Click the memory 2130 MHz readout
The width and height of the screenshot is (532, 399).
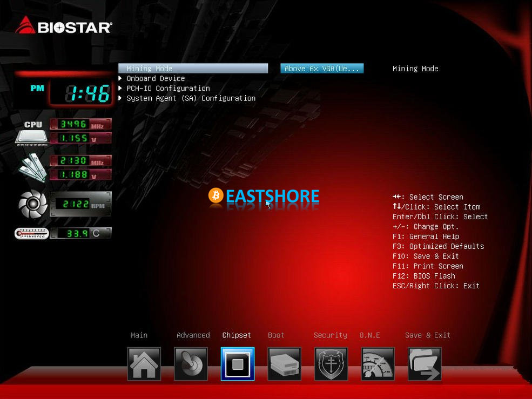tap(81, 160)
